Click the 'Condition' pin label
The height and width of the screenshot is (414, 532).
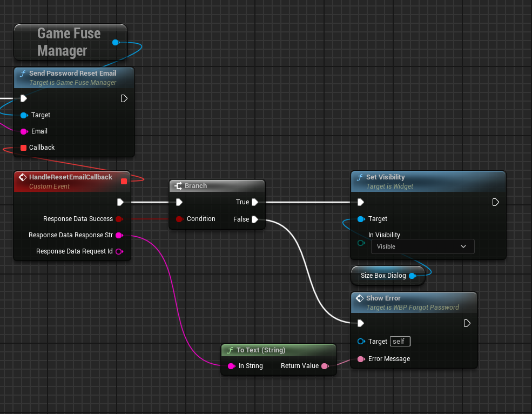pos(201,219)
